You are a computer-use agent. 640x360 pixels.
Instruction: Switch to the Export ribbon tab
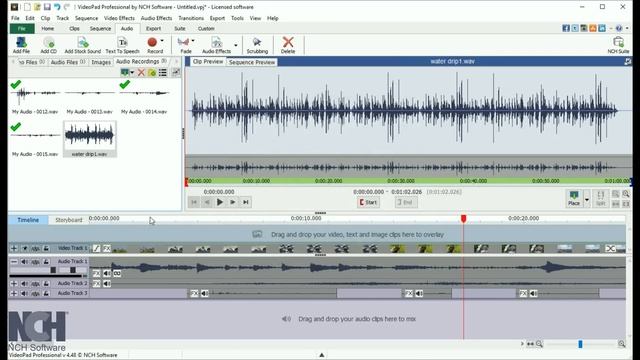click(x=153, y=29)
